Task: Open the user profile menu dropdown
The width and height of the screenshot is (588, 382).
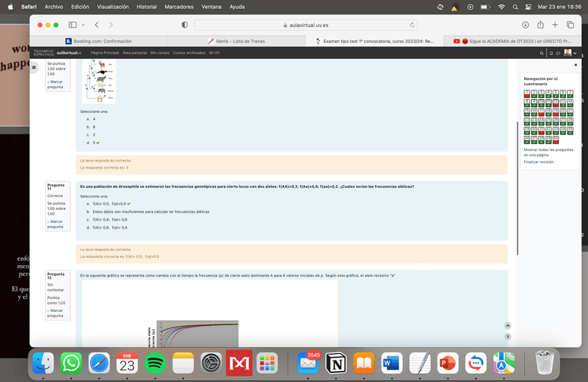Action: pyautogui.click(x=571, y=53)
